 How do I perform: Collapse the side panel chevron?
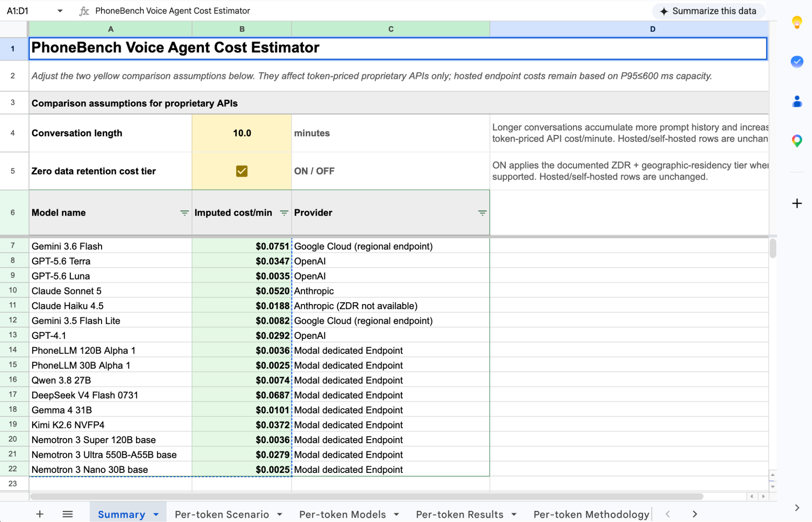(x=797, y=508)
